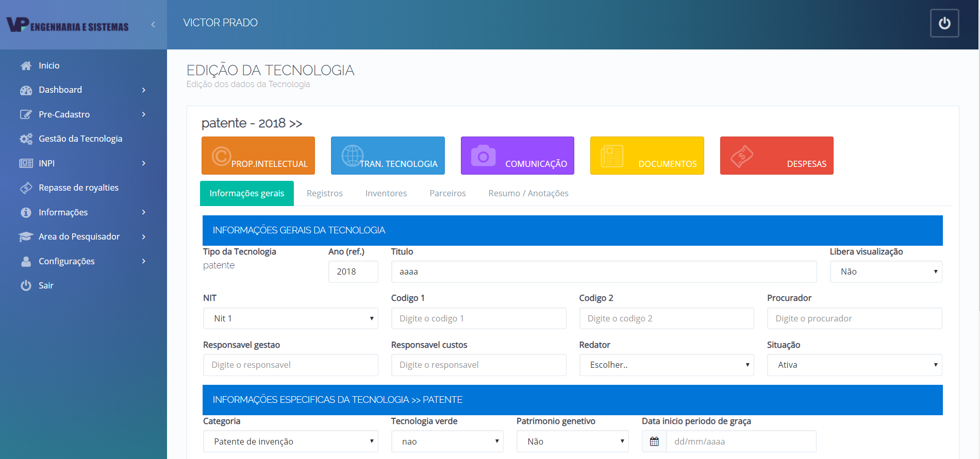980x459 pixels.
Task: Click the Configurações user icon
Action: coord(26,261)
